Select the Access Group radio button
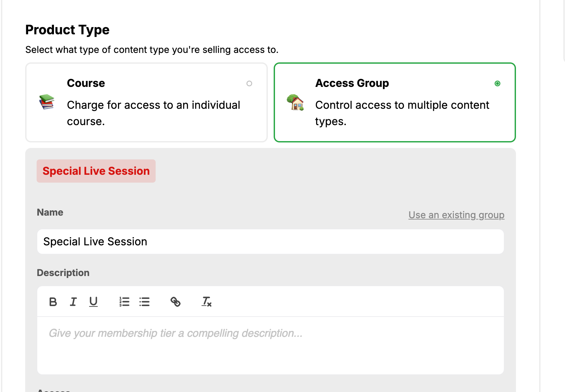The image size is (565, 392). coord(497,84)
